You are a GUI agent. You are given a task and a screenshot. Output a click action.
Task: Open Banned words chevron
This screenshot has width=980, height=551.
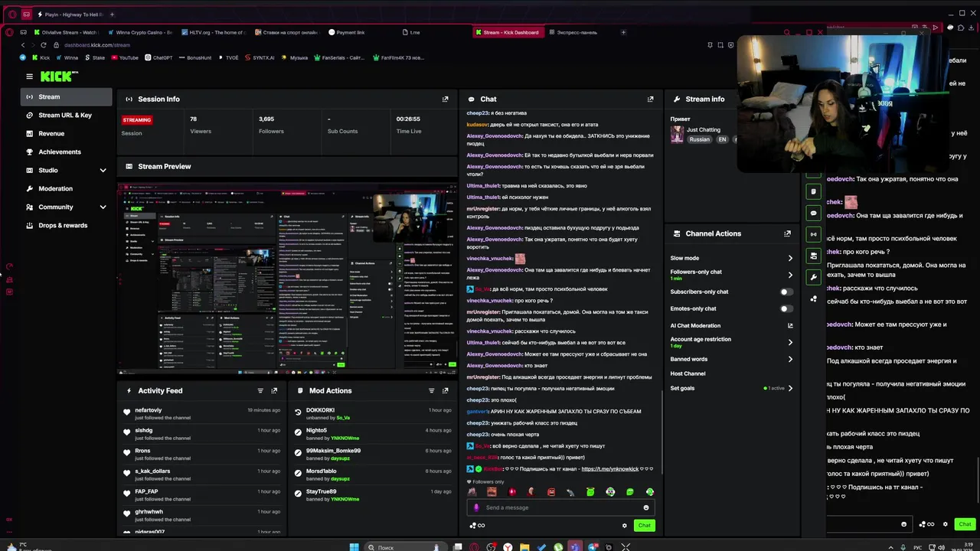coord(790,359)
